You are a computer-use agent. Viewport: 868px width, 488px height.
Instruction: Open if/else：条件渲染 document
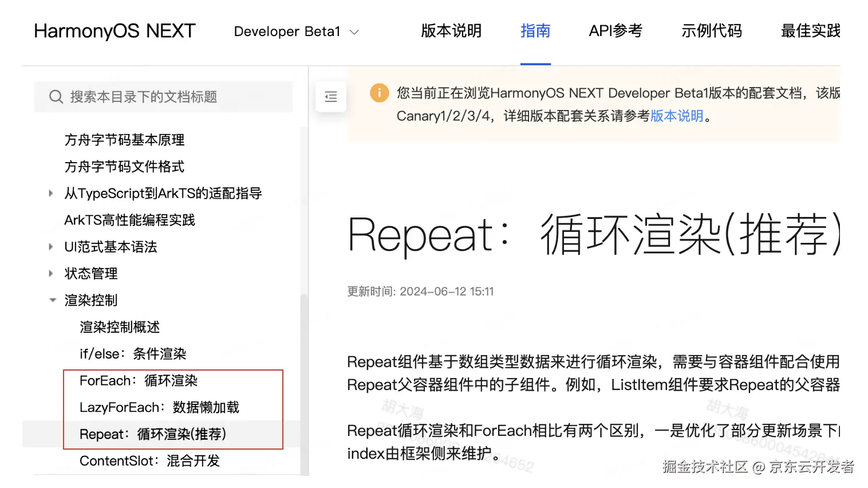point(133,354)
